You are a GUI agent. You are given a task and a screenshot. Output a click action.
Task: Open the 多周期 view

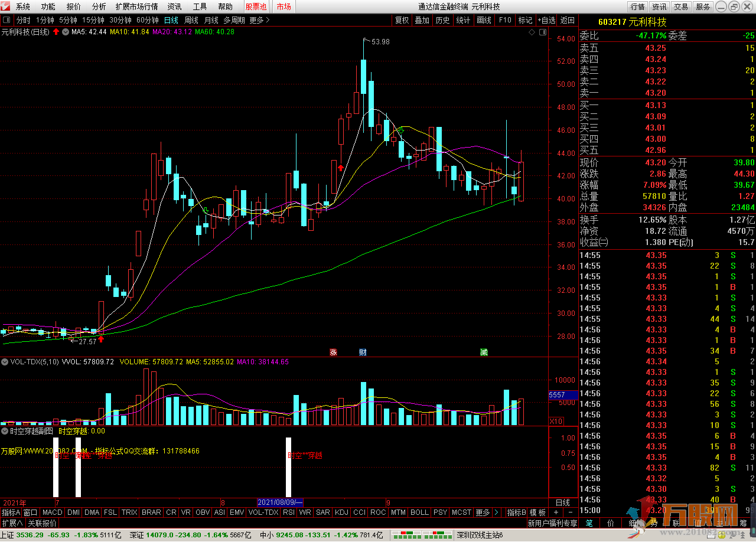[234, 20]
